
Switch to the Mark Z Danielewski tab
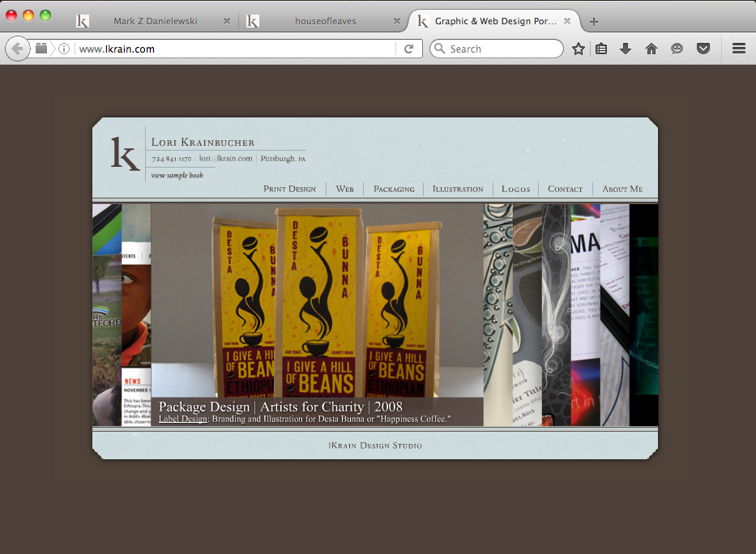click(155, 21)
